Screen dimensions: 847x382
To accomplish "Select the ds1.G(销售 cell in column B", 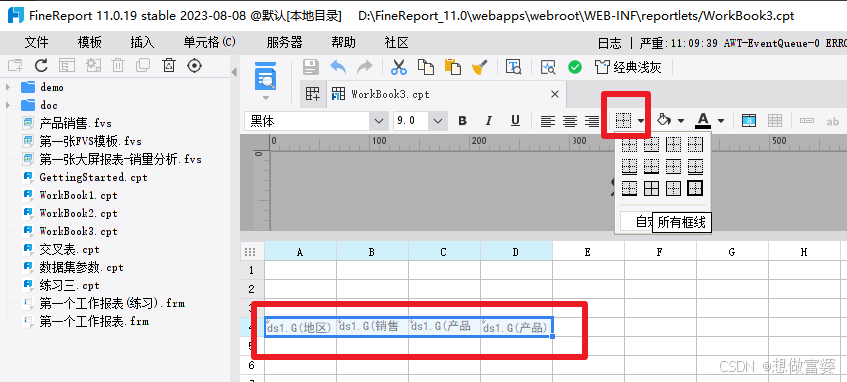I will click(x=372, y=327).
